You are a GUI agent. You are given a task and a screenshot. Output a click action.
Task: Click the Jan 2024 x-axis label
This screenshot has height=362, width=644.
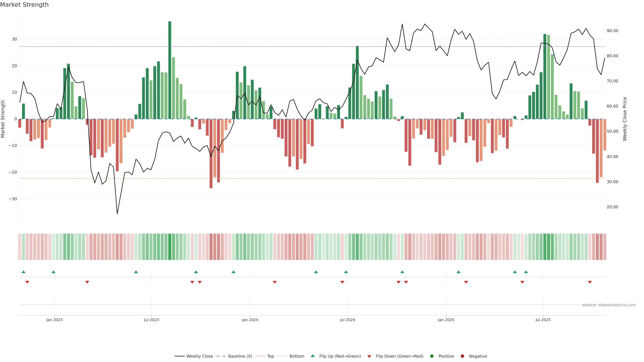[x=250, y=320]
